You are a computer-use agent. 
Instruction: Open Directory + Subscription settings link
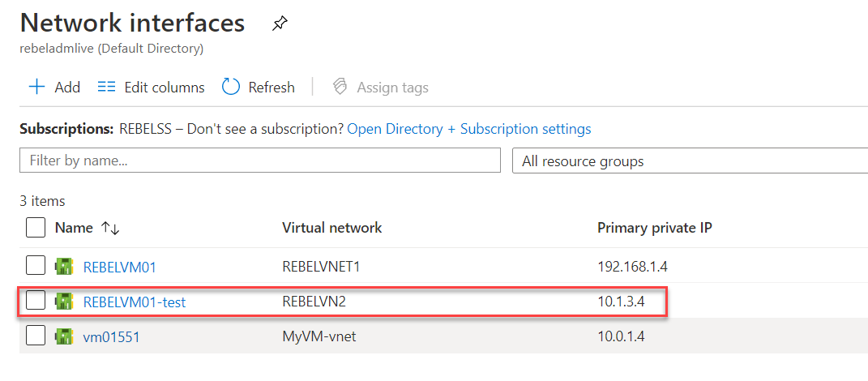[x=469, y=129]
